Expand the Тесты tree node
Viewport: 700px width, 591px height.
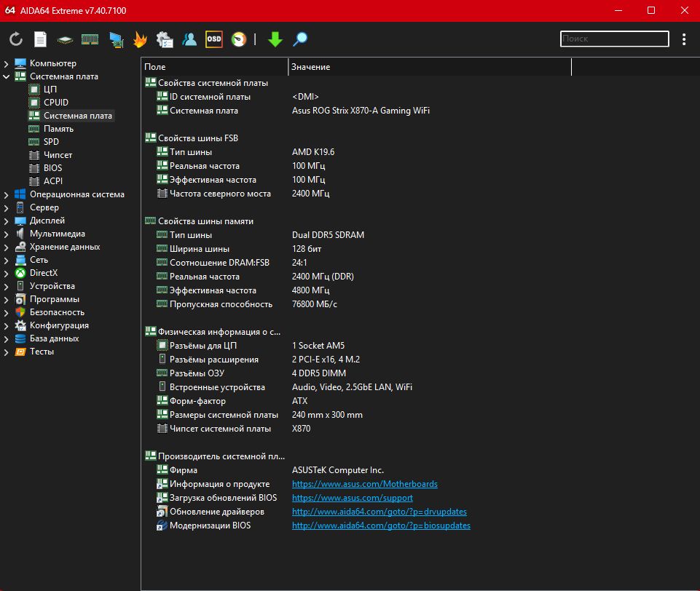[x=7, y=352]
